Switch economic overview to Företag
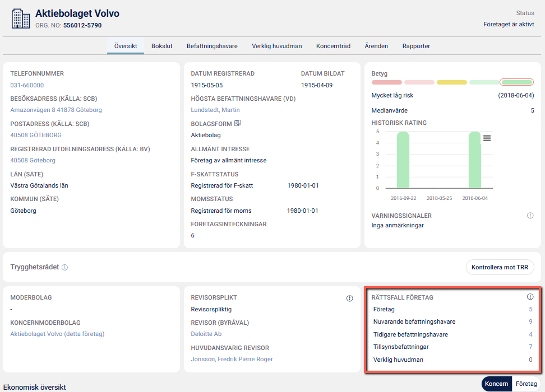 pos(526,384)
